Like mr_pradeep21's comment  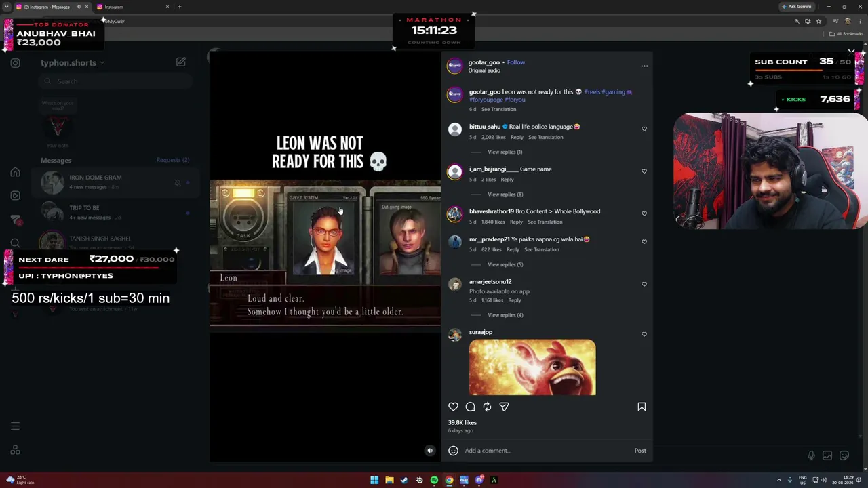(644, 241)
